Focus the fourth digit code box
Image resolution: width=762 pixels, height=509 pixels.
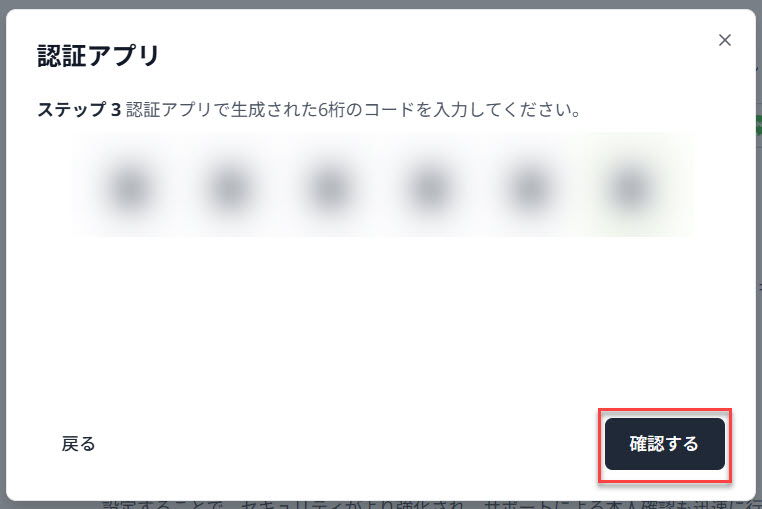tap(429, 188)
